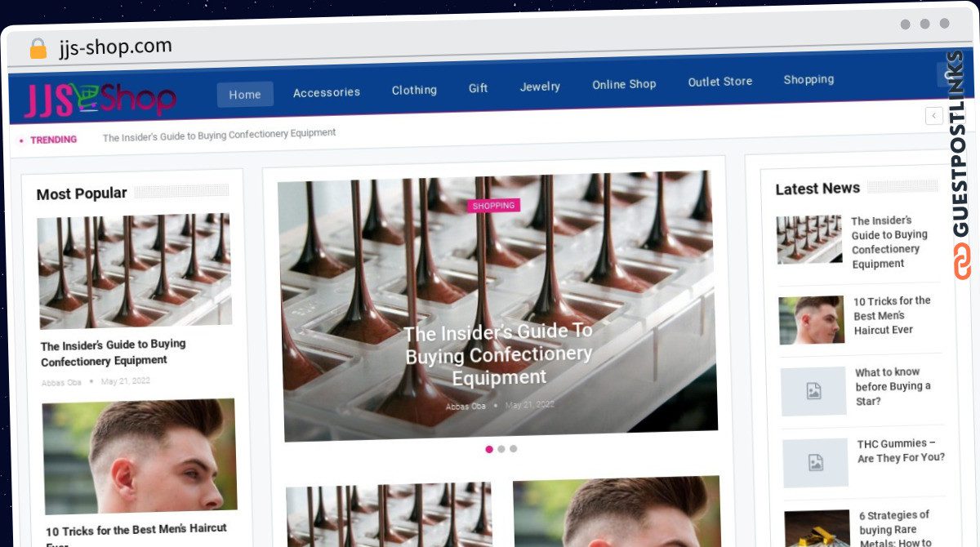The height and width of the screenshot is (547, 980).
Task: Read Latest News 10 Tricks haircut article
Action: (x=893, y=315)
